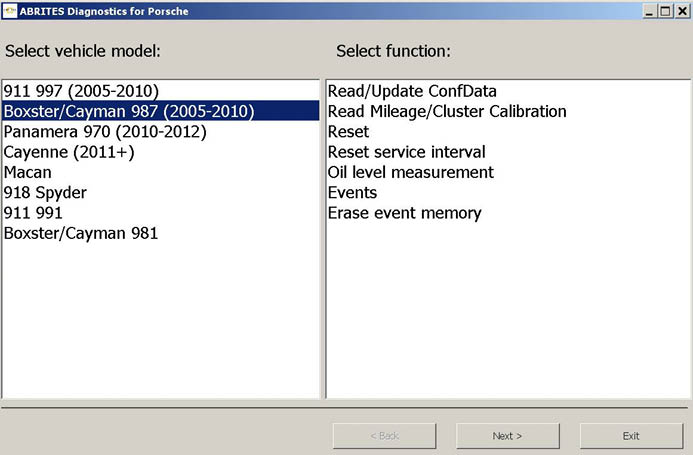Select 911 997 (2005-2010) vehicle model
The width and height of the screenshot is (693, 455).
(81, 91)
